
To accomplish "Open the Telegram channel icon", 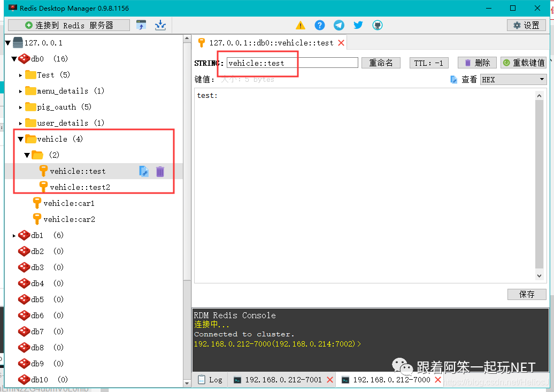I will pyautogui.click(x=339, y=25).
